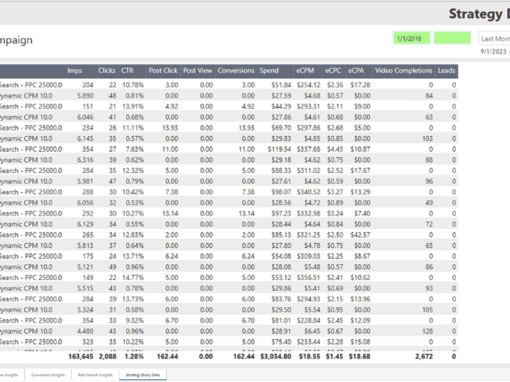Image resolution: width=510 pixels, height=382 pixels.
Task: Click the Leads column header
Action: [x=446, y=71]
